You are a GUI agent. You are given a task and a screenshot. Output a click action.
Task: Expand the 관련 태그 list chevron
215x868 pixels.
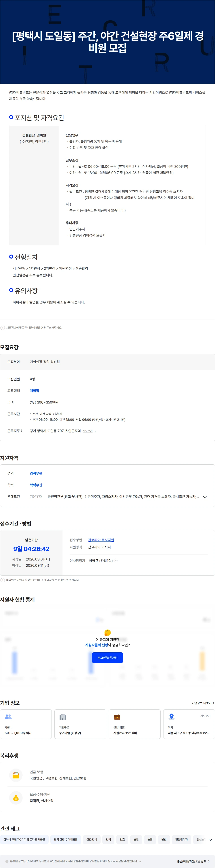[210, 840]
